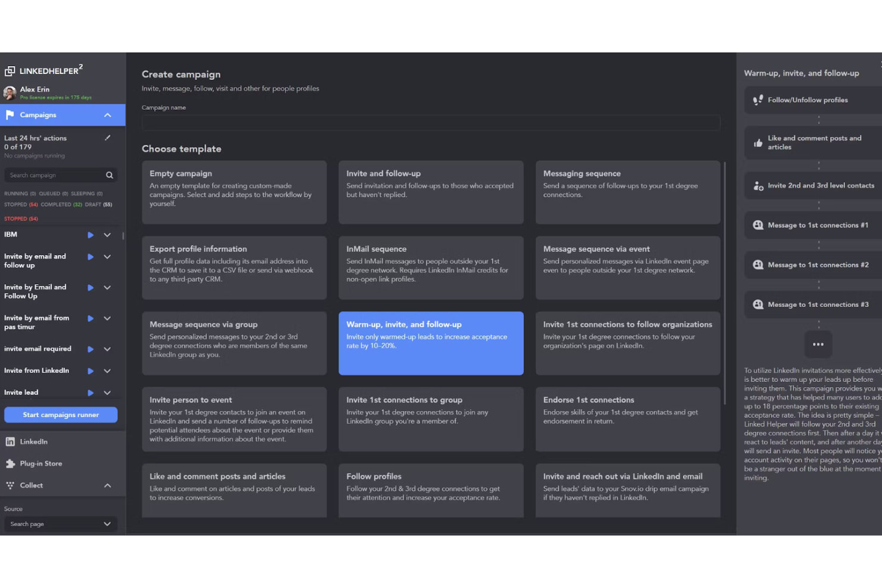Choose Invite and reach out via LinkedIn and email
Viewport: 882px width, 588px height.
(628, 490)
